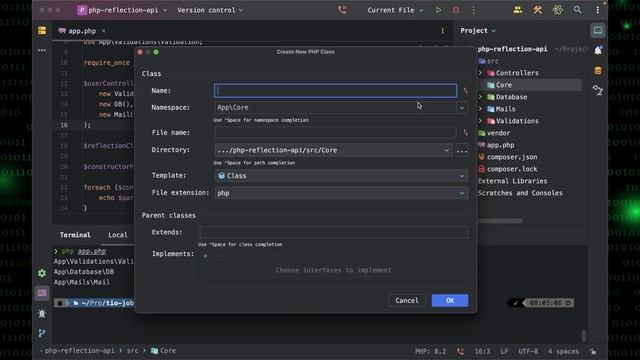Click the debug listener icon in status bar

coord(460,351)
